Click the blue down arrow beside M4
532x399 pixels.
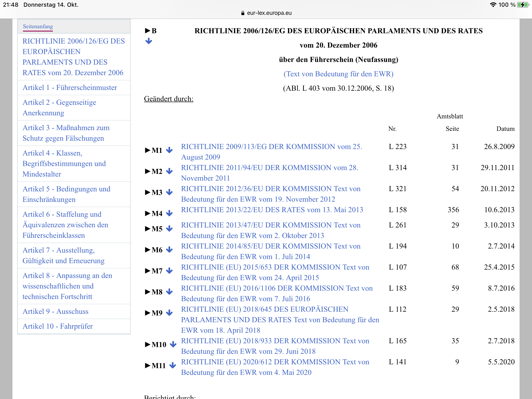point(169,213)
